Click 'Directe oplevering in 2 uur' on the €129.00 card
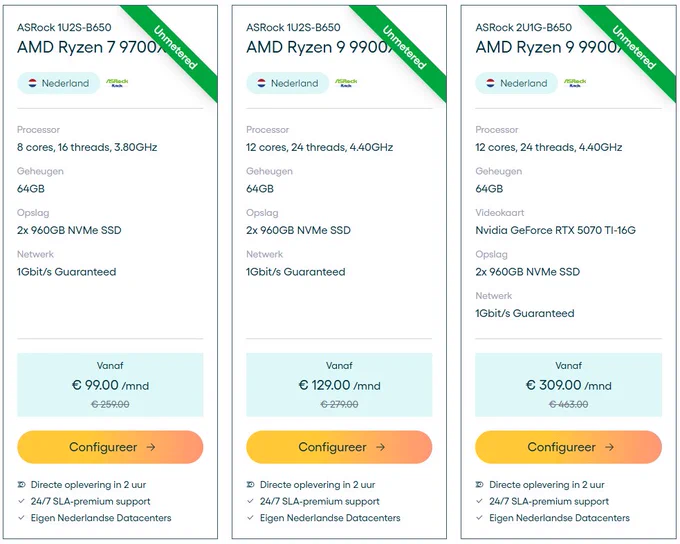Viewport: 680px width, 544px height. coord(317,485)
